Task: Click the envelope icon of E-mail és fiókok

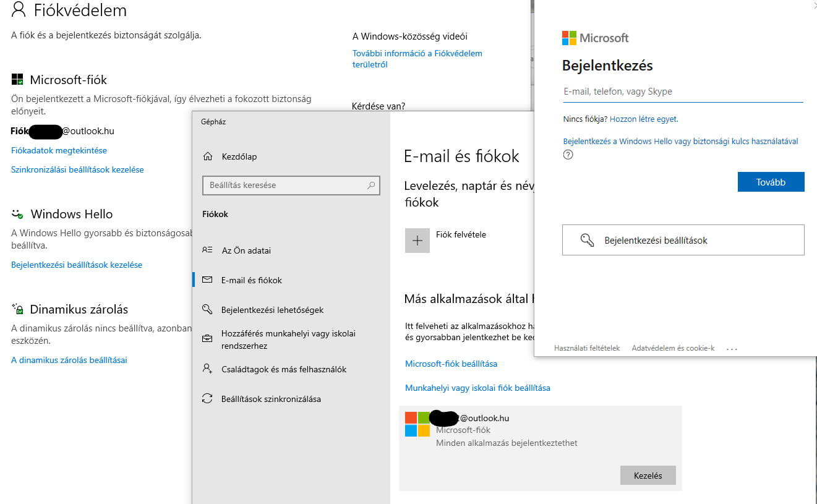Action: 207,280
